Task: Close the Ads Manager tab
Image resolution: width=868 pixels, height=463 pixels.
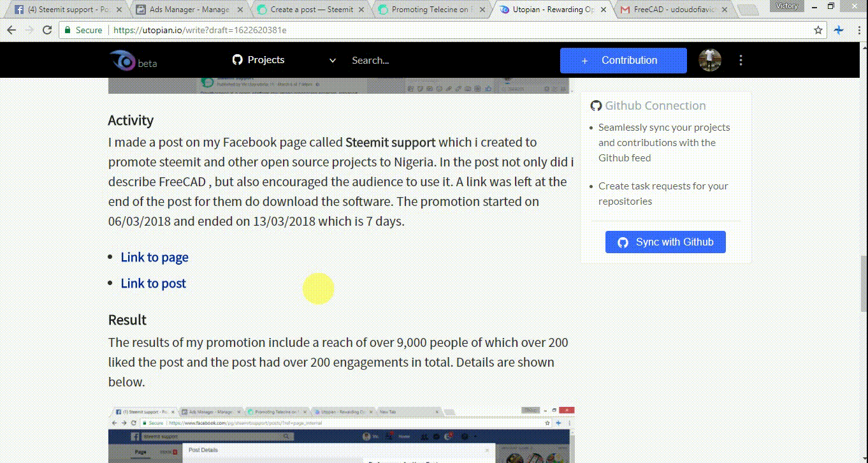Action: [x=240, y=10]
